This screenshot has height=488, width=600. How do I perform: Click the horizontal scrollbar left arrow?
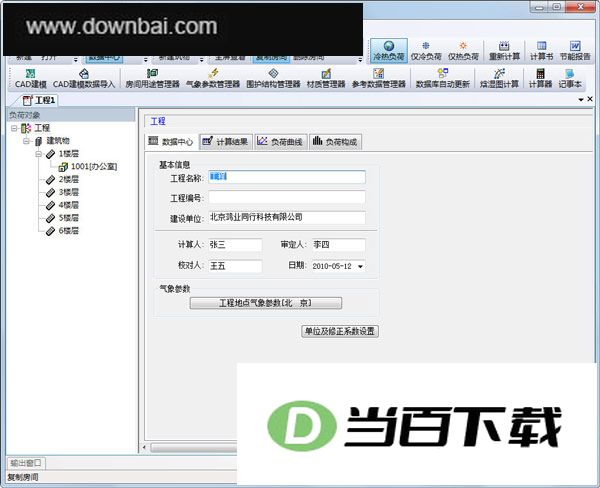(144, 447)
